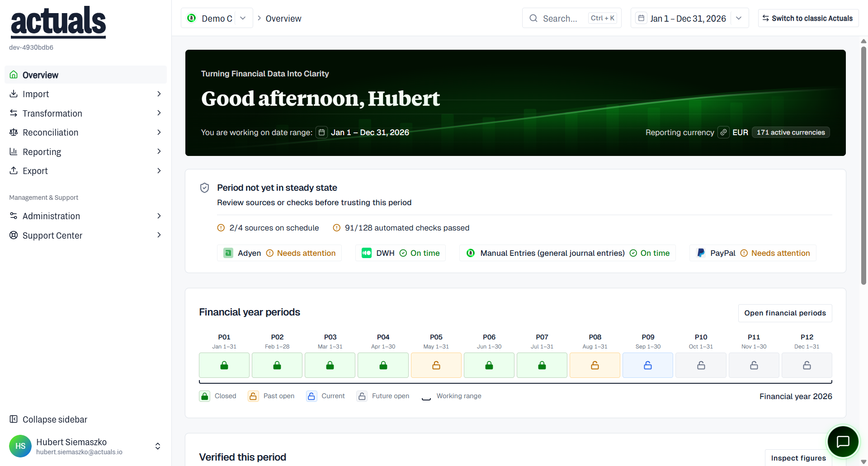
Task: Click the Search input field
Action: click(572, 18)
